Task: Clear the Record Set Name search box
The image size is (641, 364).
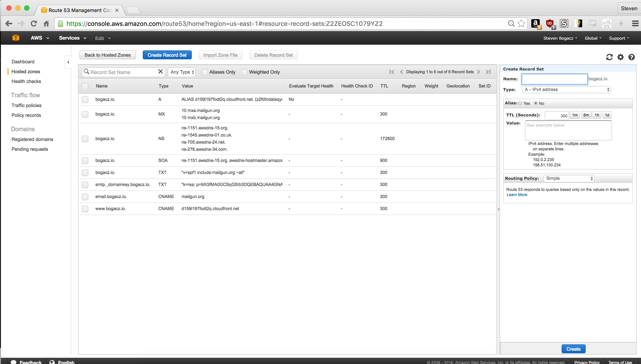Action: click(x=161, y=72)
